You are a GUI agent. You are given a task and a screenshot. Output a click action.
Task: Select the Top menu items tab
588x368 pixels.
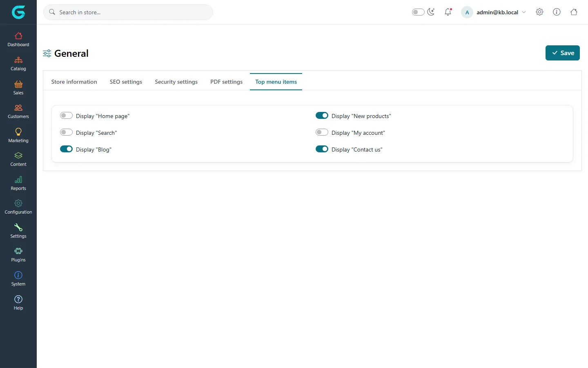point(276,82)
